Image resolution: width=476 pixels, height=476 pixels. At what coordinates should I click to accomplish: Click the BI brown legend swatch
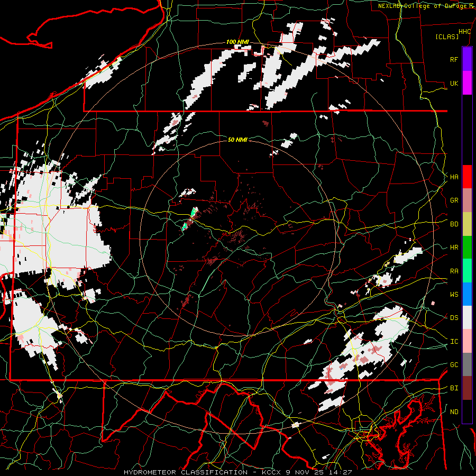[467, 388]
